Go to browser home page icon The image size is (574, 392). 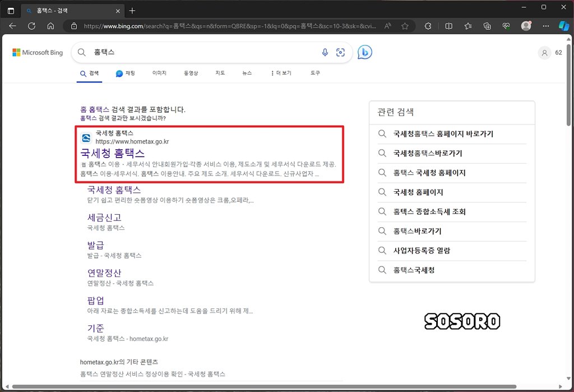51,26
